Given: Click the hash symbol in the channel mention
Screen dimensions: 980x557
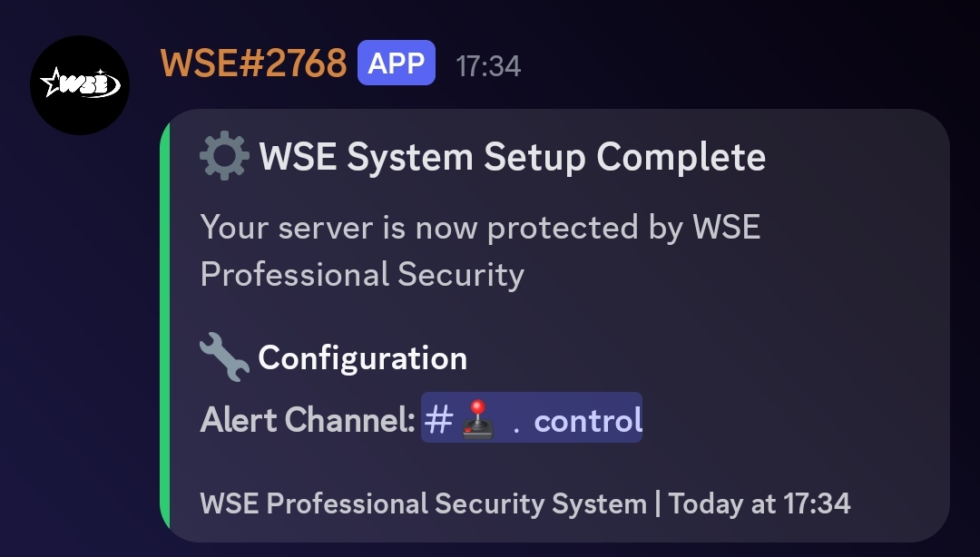Looking at the screenshot, I should (440, 419).
